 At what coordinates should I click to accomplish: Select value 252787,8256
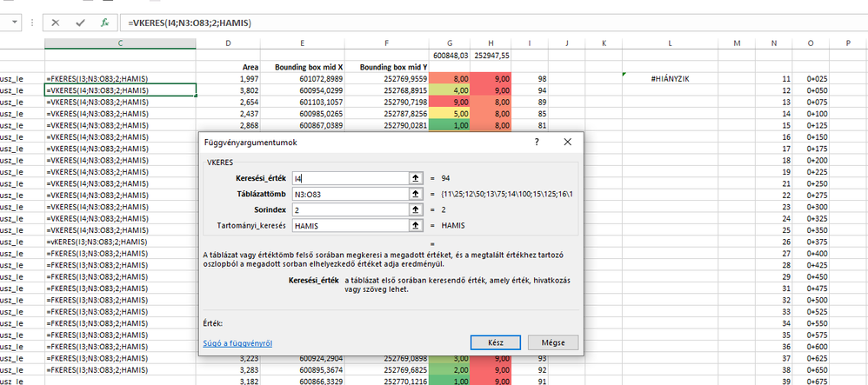[387, 113]
